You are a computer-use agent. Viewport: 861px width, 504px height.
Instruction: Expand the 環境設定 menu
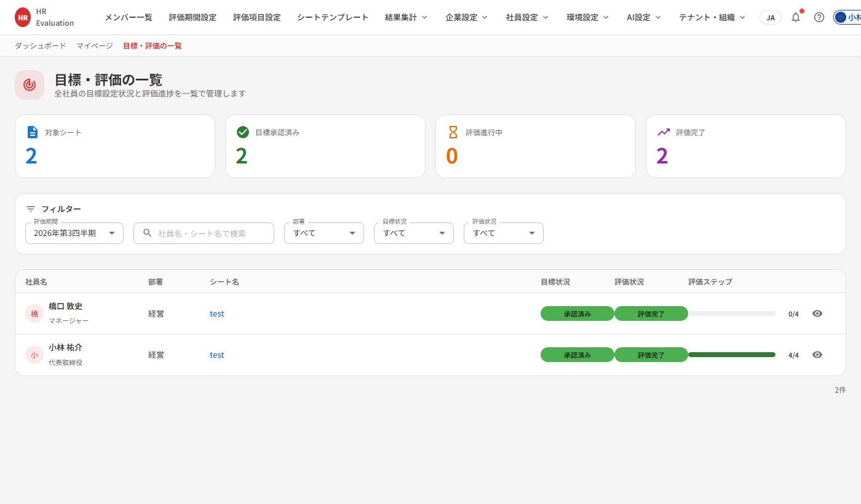coord(588,17)
